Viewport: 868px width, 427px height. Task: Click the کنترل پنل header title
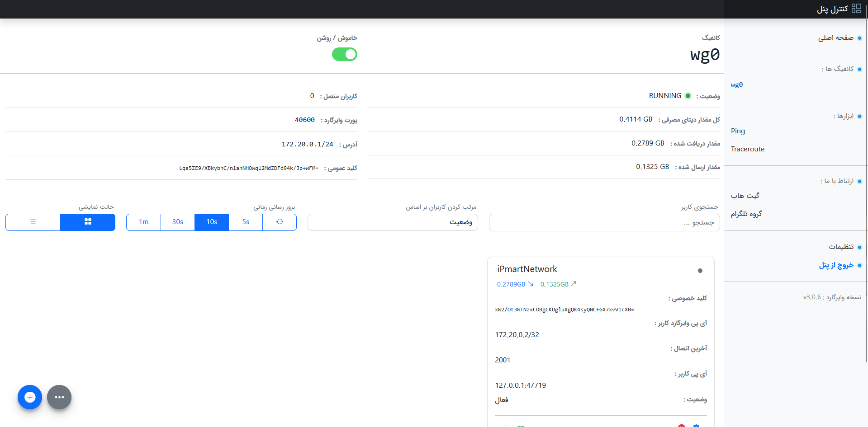click(x=832, y=9)
